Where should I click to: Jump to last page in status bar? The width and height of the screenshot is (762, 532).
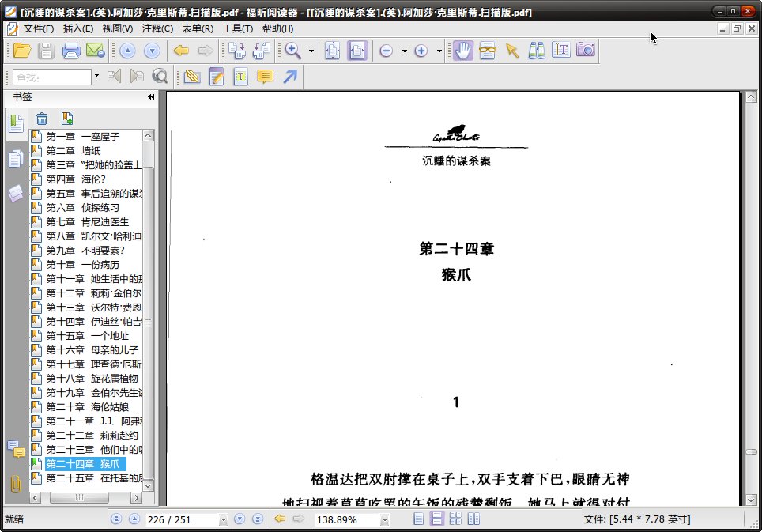click(x=258, y=519)
